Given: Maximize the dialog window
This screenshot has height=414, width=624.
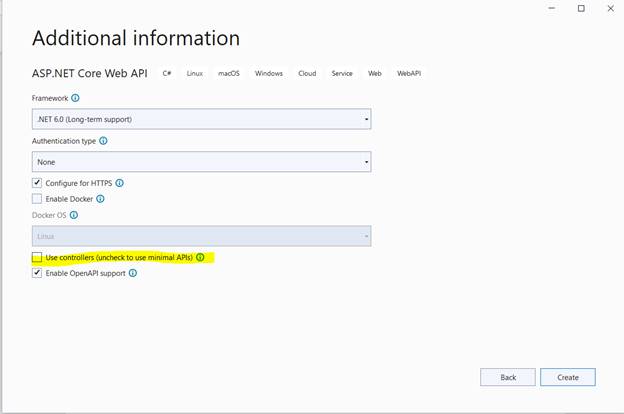Looking at the screenshot, I should pyautogui.click(x=581, y=8).
